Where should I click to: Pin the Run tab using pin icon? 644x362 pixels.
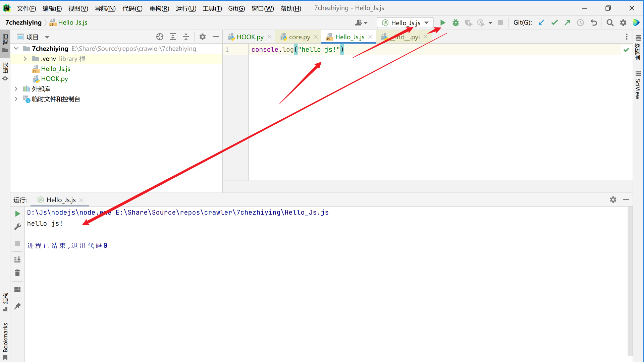click(x=17, y=306)
